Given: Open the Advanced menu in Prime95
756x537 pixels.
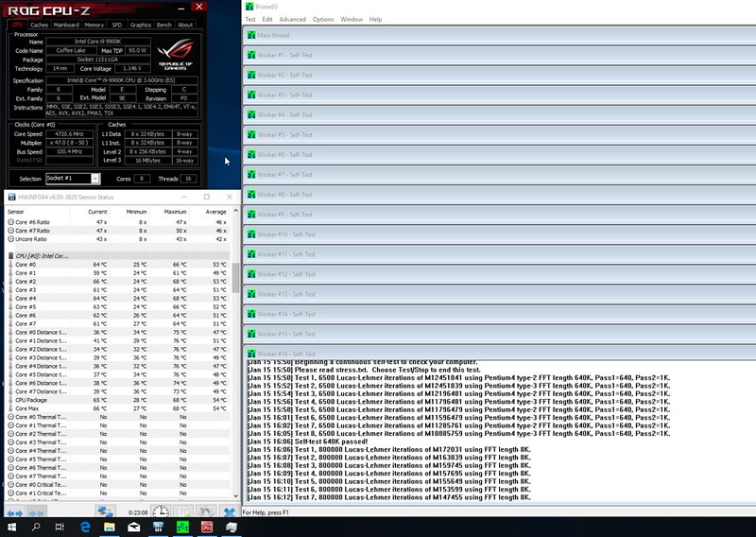Looking at the screenshot, I should coord(292,19).
